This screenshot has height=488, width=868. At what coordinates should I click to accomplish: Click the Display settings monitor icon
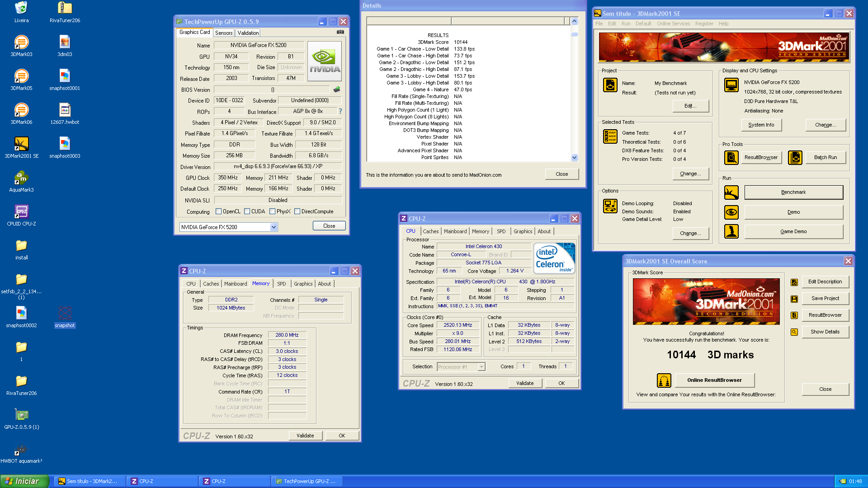point(731,85)
